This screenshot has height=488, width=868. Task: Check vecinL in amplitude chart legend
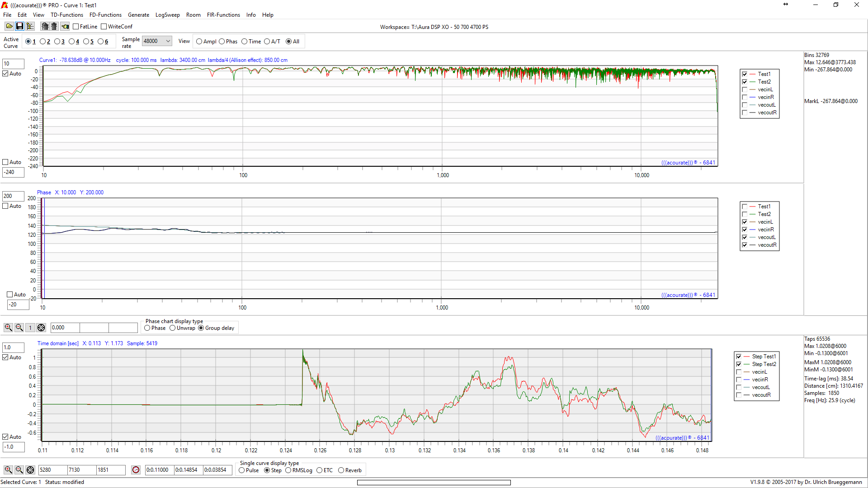pyautogui.click(x=745, y=89)
